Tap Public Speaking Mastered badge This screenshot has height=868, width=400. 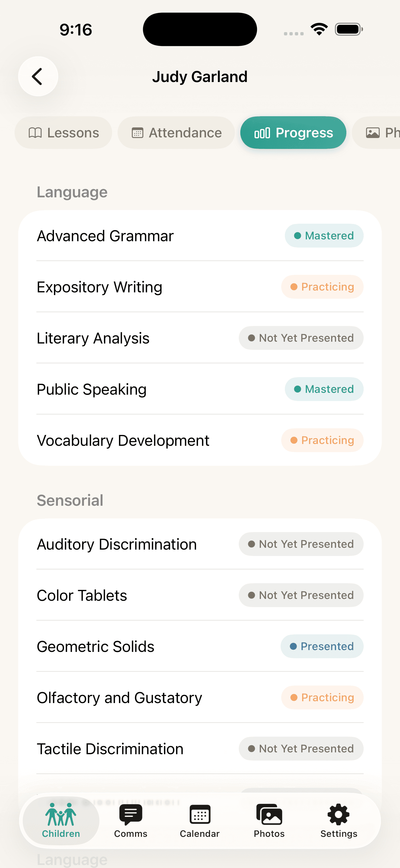pos(324,389)
